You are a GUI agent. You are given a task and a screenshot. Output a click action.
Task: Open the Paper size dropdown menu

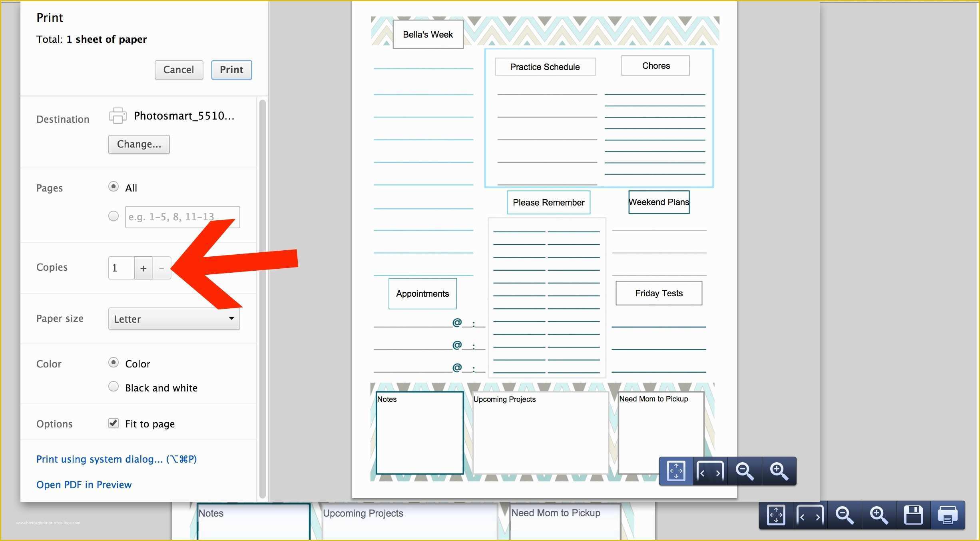173,318
